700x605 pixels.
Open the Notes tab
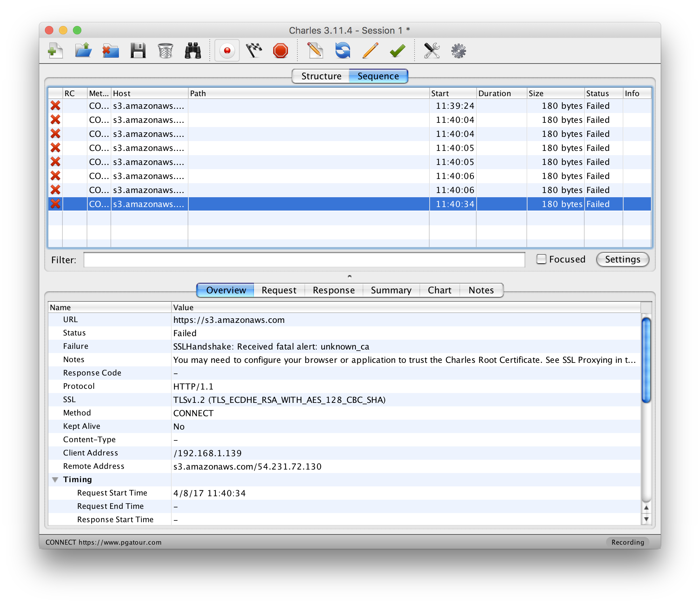click(481, 290)
